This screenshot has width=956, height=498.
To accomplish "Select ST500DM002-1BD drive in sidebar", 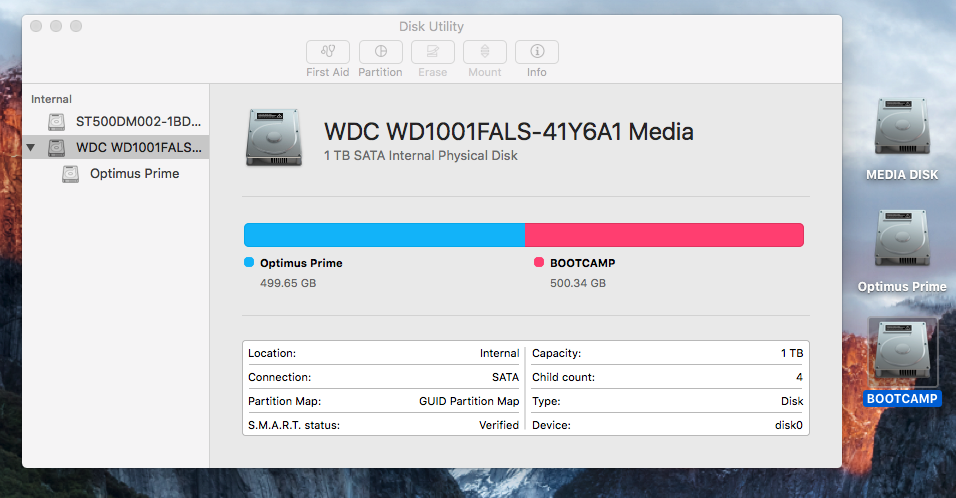I will point(116,121).
